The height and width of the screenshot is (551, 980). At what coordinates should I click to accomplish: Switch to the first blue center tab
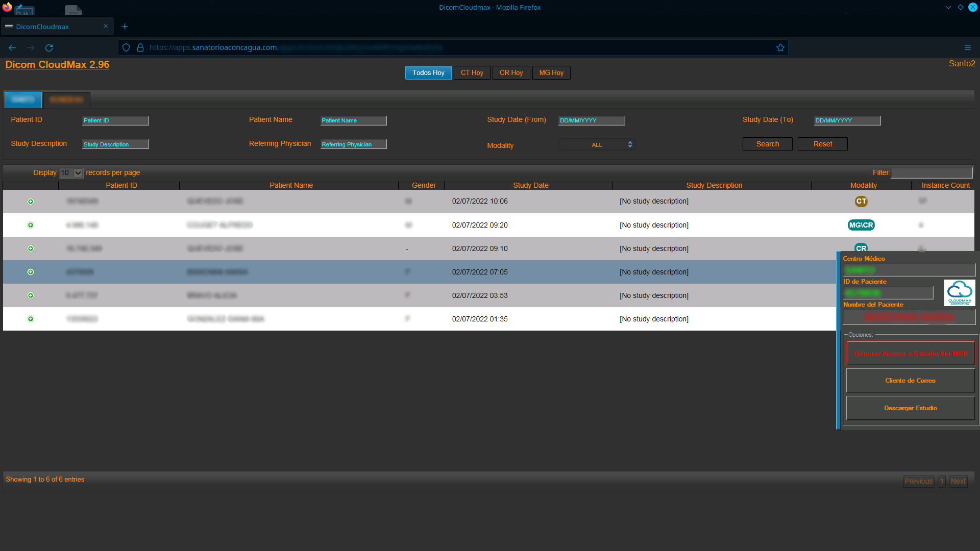click(23, 99)
